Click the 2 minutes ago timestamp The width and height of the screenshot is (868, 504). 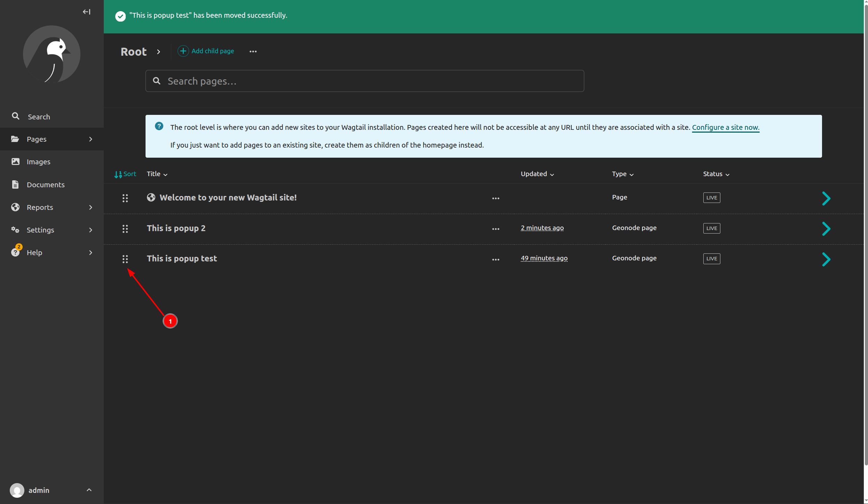tap(542, 228)
